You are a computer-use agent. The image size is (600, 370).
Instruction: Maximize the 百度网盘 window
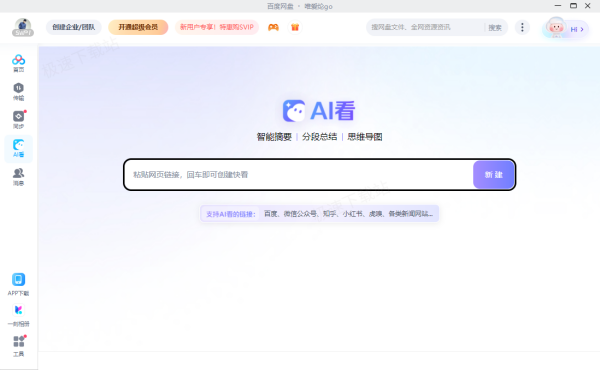pos(573,6)
